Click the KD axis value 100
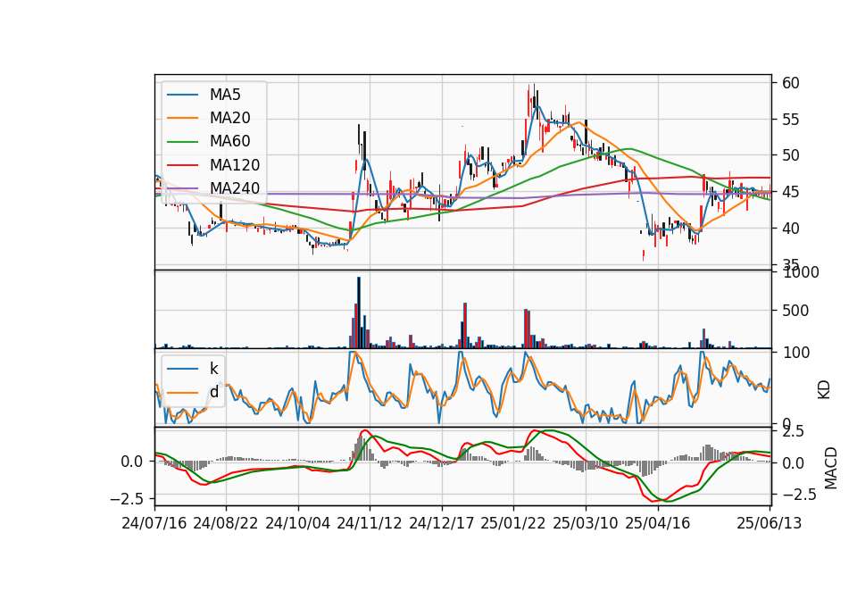This screenshot has height=616, width=857. pos(795,354)
